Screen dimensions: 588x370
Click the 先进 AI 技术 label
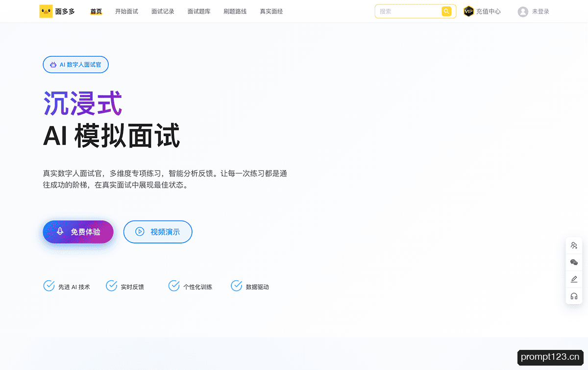(x=74, y=287)
